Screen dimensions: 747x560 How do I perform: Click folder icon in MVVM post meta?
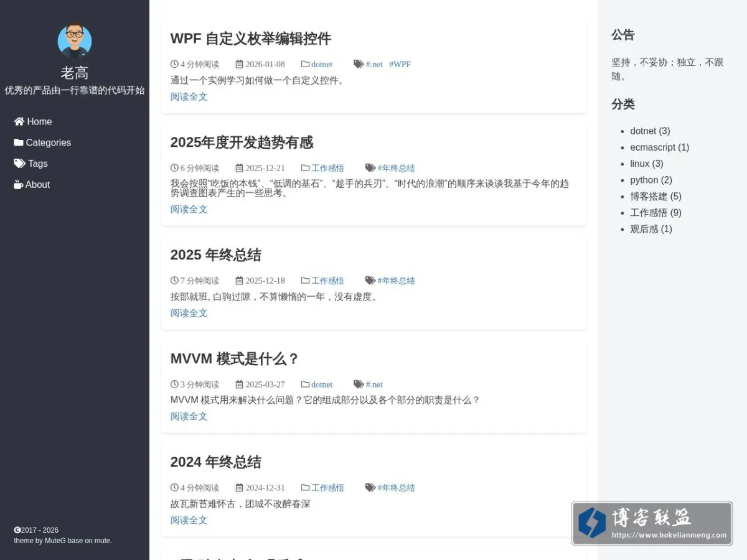pyautogui.click(x=305, y=385)
